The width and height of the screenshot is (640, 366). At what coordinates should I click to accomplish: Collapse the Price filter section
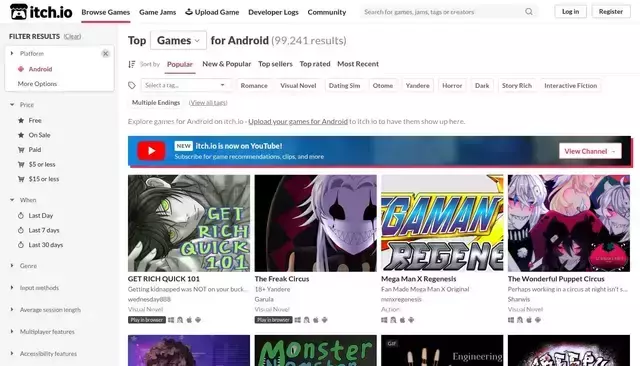[12, 105]
